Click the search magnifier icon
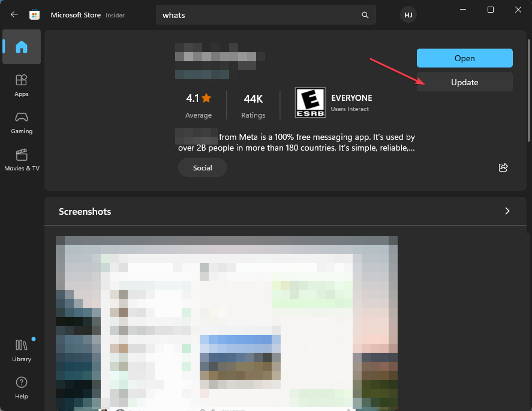 pyautogui.click(x=365, y=15)
